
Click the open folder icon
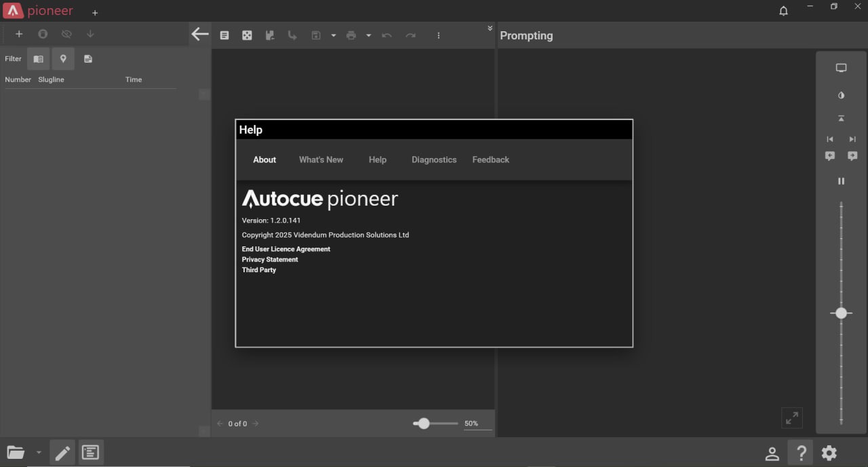point(16,452)
